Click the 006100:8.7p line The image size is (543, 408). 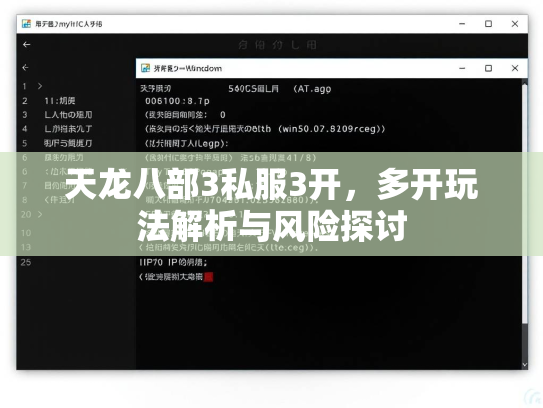click(x=177, y=101)
